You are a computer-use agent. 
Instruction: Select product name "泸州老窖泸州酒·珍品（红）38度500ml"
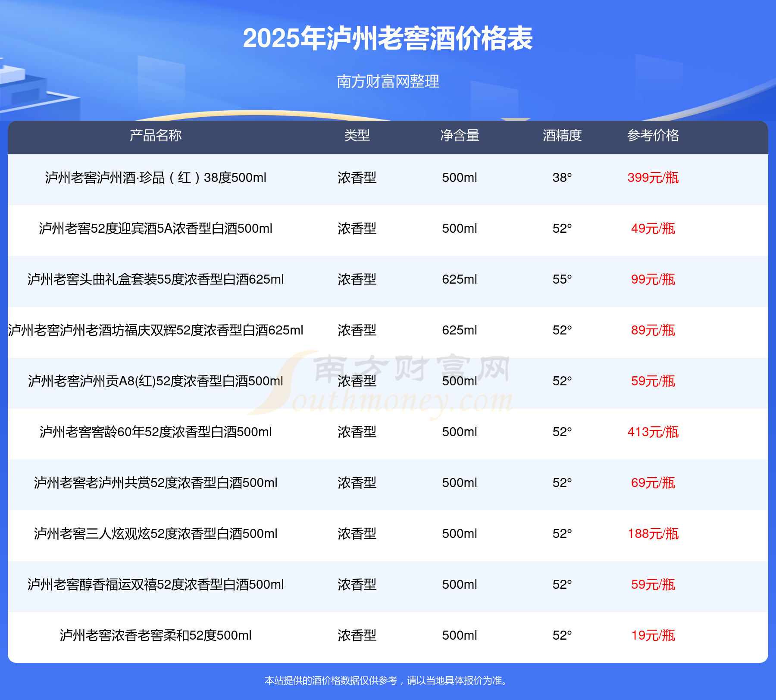(x=156, y=178)
